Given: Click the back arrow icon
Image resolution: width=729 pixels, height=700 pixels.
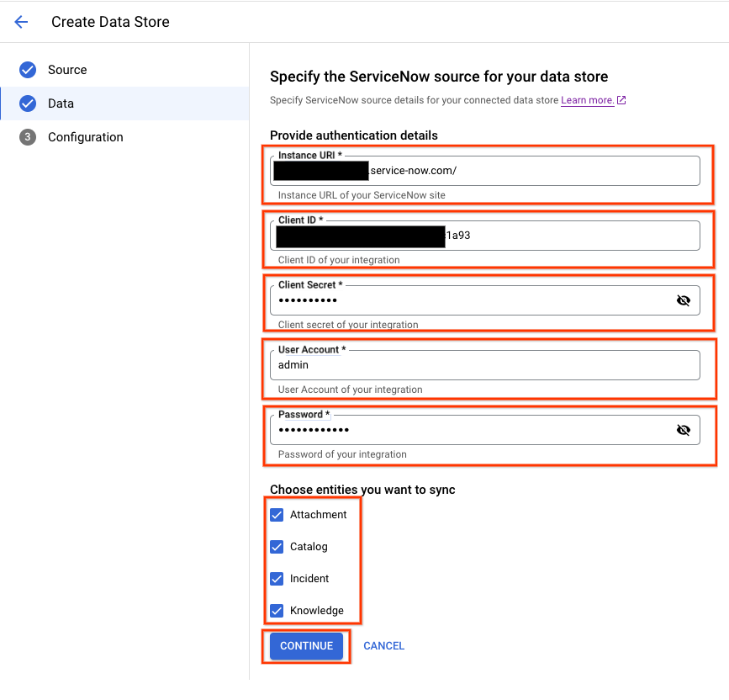Looking at the screenshot, I should [22, 22].
